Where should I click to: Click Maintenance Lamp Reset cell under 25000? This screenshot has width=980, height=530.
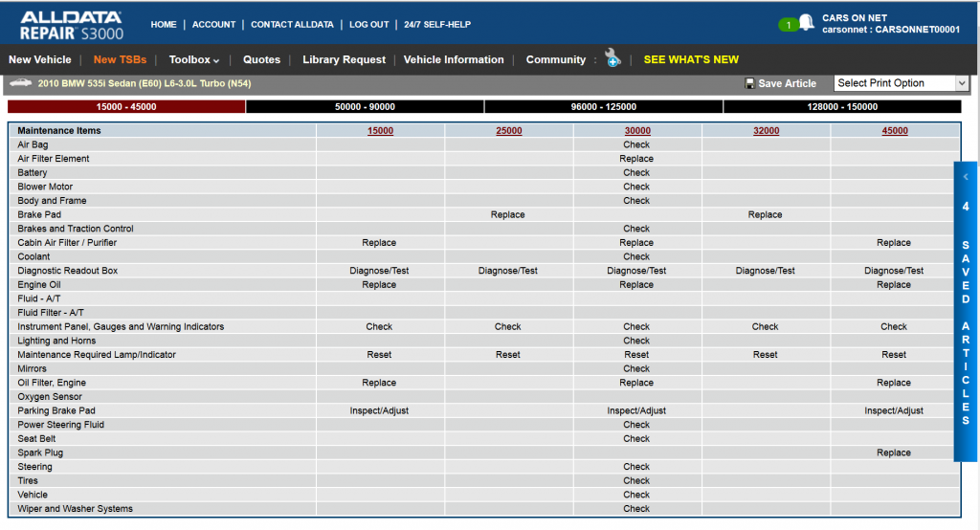click(x=507, y=354)
